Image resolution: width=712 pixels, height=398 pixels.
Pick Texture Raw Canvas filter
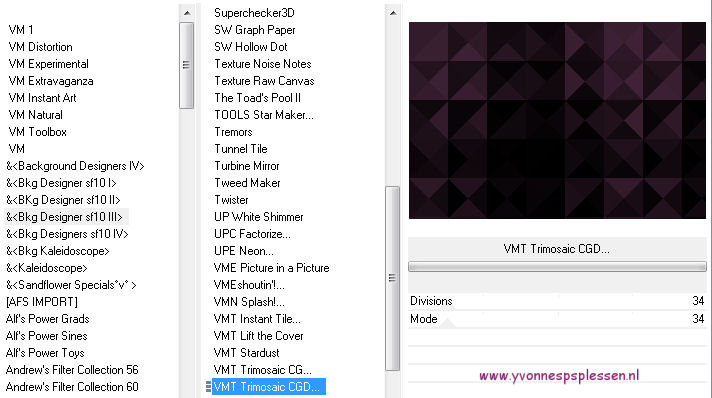[x=264, y=81]
